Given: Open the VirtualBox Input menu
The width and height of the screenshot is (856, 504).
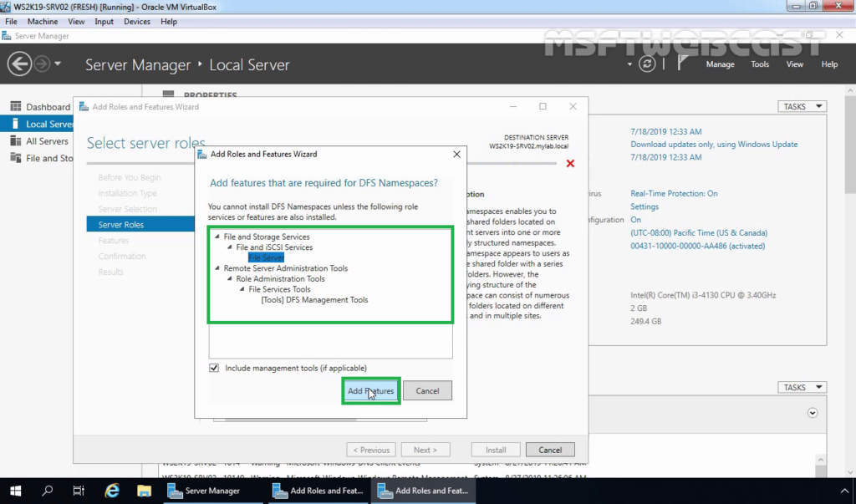Looking at the screenshot, I should (x=104, y=21).
